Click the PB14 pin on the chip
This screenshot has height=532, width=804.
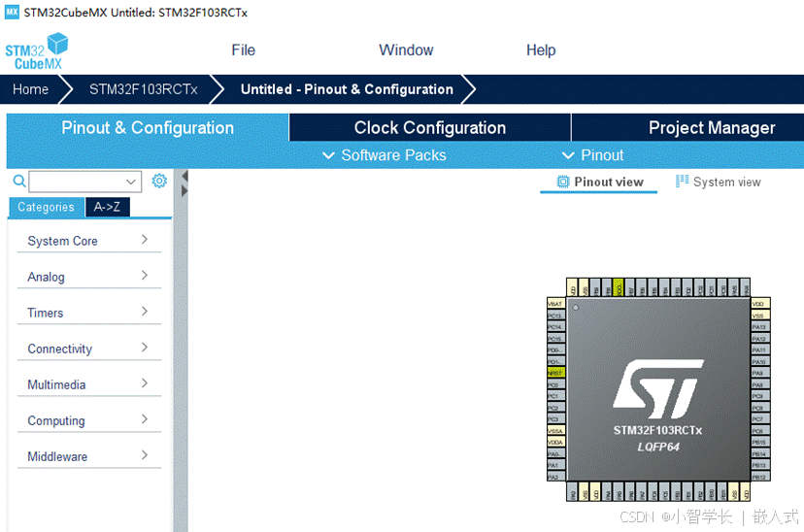pyautogui.click(x=760, y=453)
